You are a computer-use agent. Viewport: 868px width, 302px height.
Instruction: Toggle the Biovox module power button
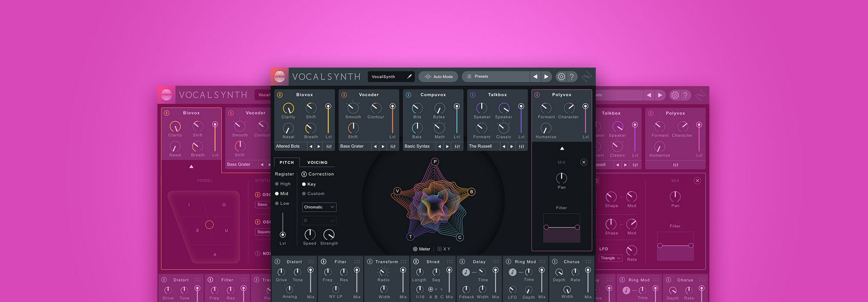[280, 95]
